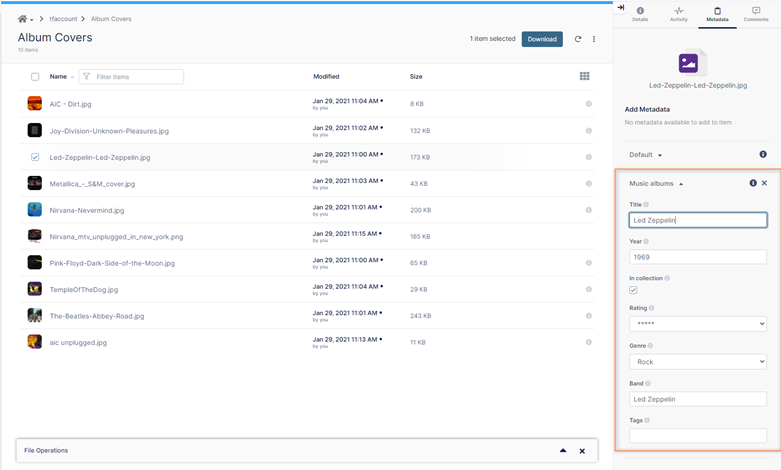Open the Details tab
Screen dimensions: 781x470
click(640, 14)
